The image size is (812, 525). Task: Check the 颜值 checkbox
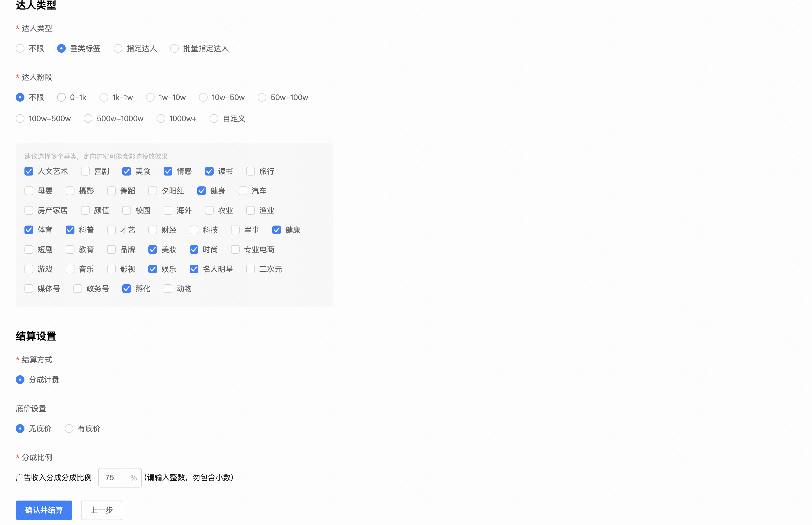tap(85, 210)
